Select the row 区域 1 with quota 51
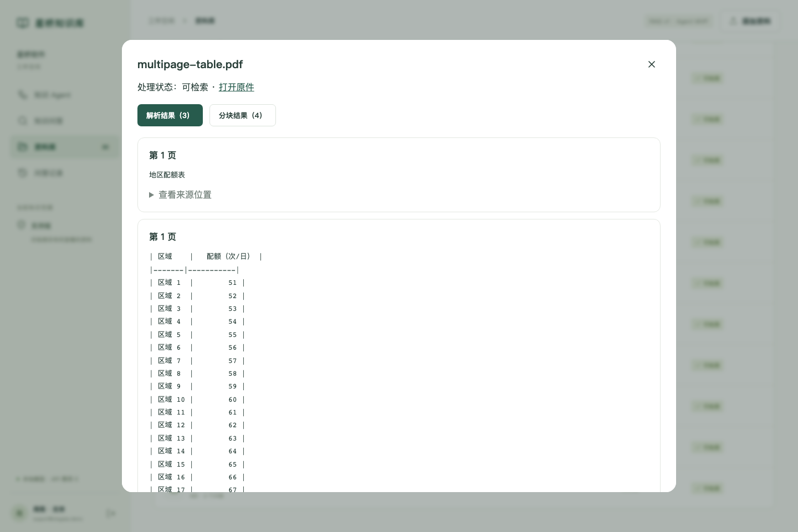 [197, 283]
